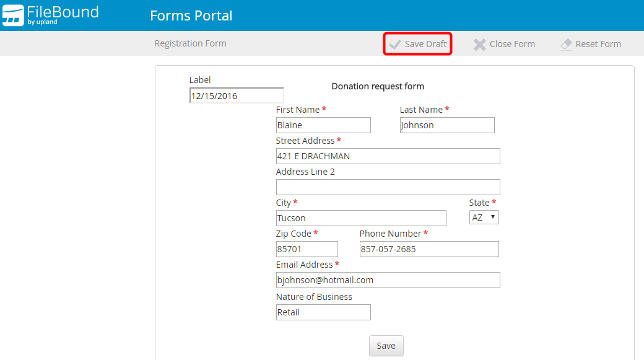This screenshot has width=644, height=360.
Task: Edit the Zip Code field 85701
Action: [x=307, y=249]
